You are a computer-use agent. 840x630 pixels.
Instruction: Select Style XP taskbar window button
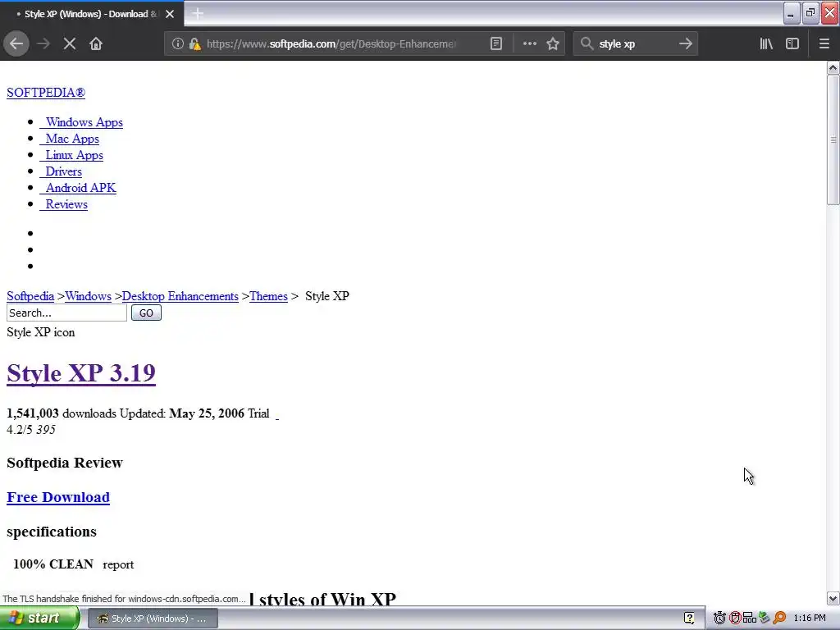pyautogui.click(x=153, y=619)
